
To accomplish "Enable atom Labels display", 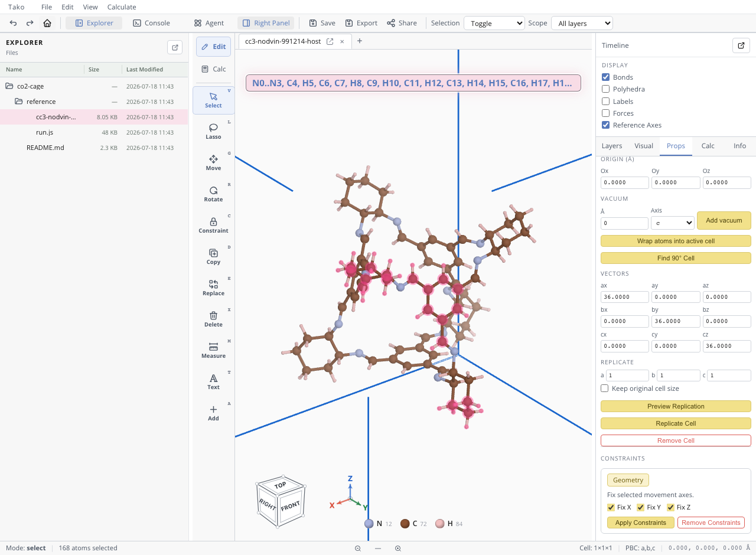I will [605, 102].
